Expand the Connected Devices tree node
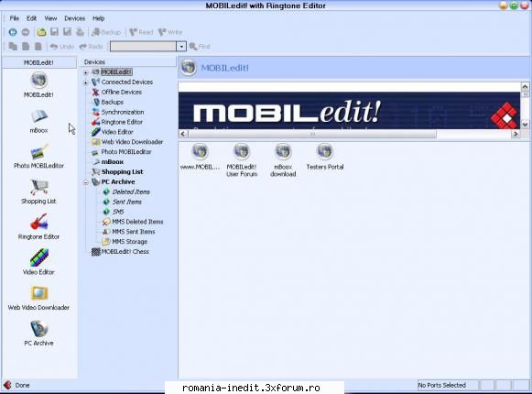The image size is (532, 394). coord(86,82)
